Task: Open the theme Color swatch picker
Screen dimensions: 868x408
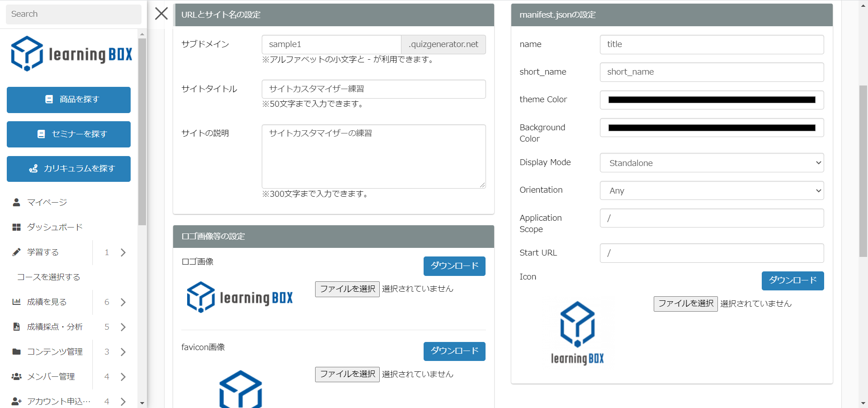Action: coord(712,100)
